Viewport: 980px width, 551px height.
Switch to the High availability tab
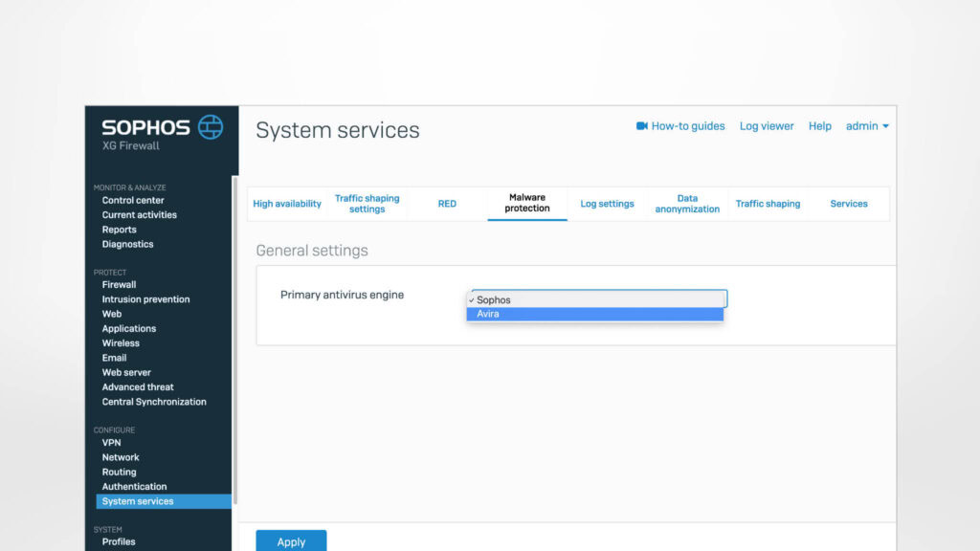click(x=287, y=204)
